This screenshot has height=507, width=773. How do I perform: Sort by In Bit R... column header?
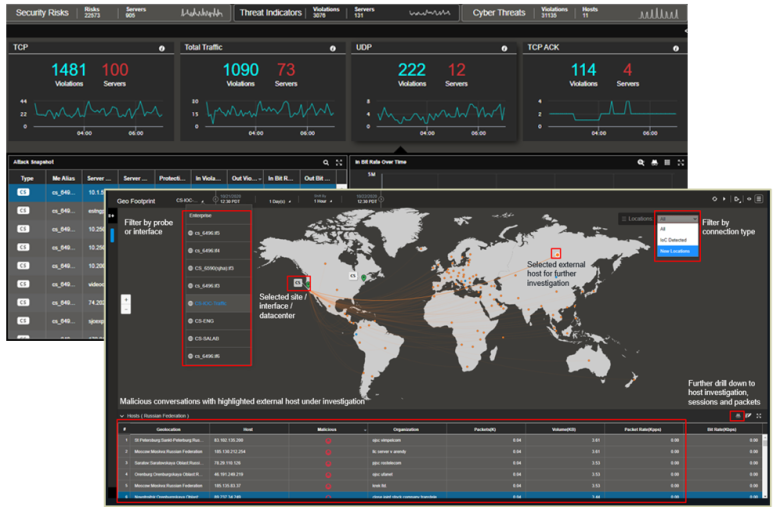tap(281, 178)
